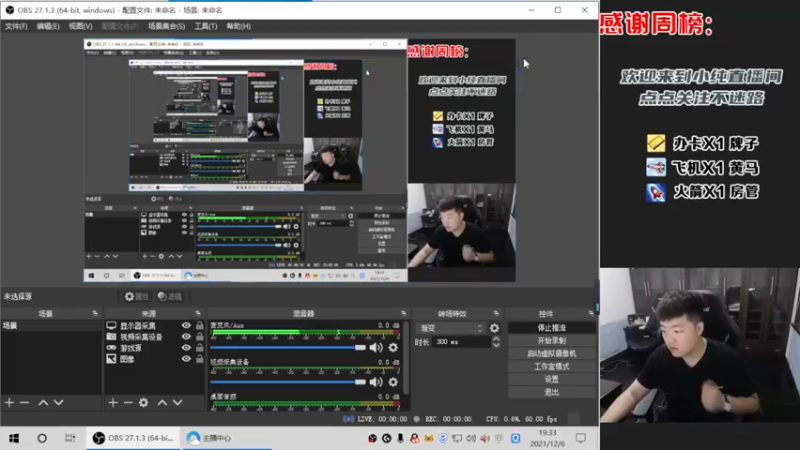Open source properties gear in 来源 toolbar
Image resolution: width=800 pixels, height=450 pixels.
click(x=144, y=403)
